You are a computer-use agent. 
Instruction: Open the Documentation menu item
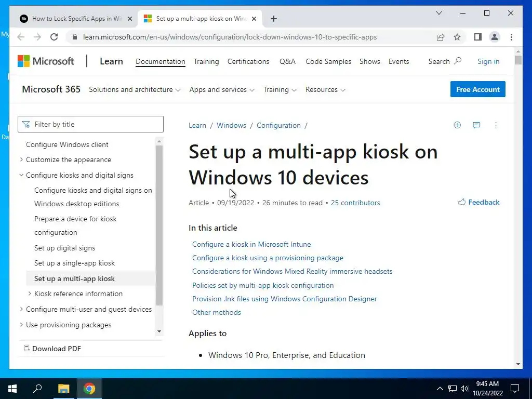point(161,61)
